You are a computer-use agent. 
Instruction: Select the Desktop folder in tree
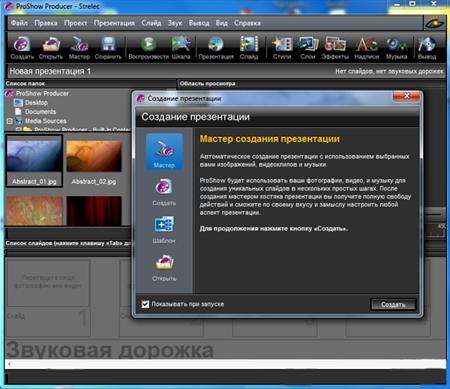(36, 103)
